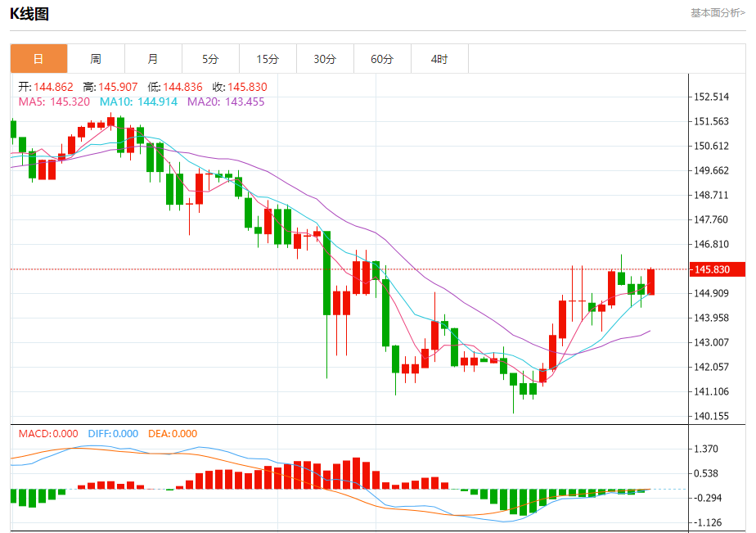Show the 30分 interval chart
The width and height of the screenshot is (756, 533).
(325, 59)
